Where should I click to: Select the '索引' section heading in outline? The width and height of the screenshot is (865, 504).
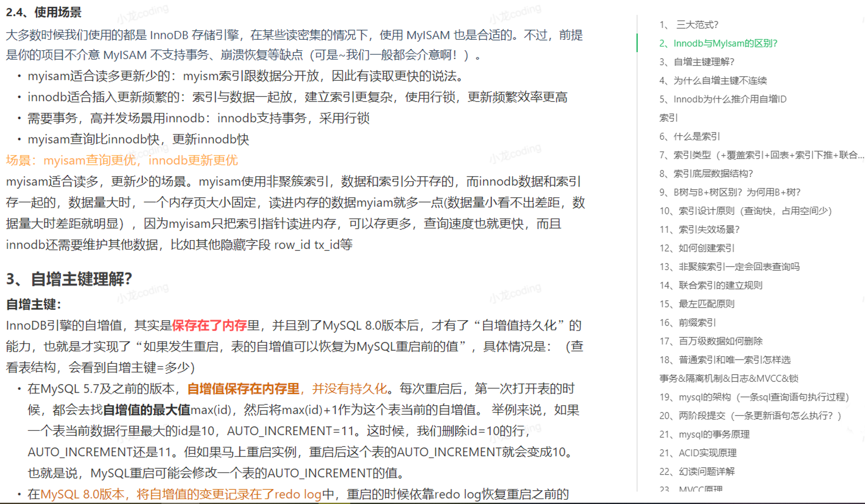pyautogui.click(x=668, y=118)
